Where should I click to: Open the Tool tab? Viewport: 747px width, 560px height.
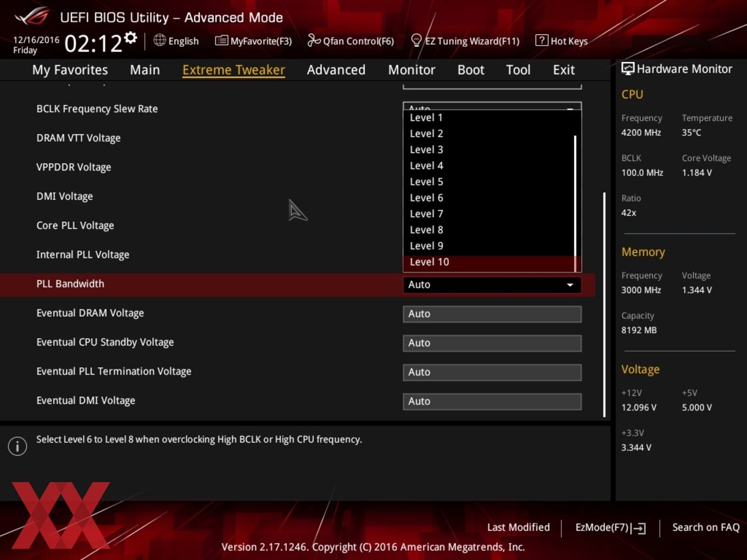[x=518, y=70]
